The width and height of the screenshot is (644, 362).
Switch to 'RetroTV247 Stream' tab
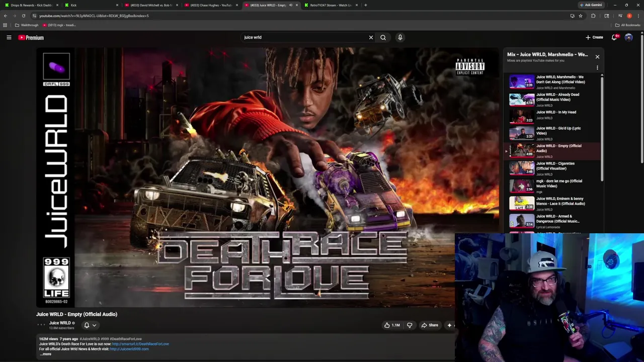click(331, 5)
